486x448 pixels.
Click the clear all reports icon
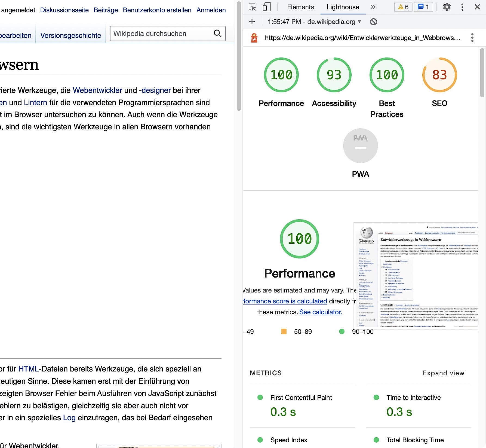[x=374, y=22]
